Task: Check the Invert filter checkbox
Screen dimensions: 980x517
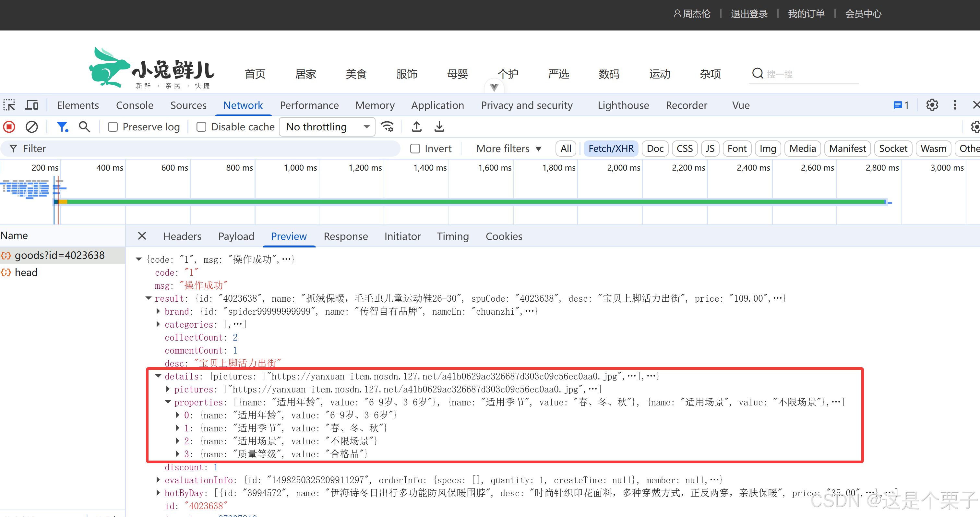Action: [x=415, y=148]
